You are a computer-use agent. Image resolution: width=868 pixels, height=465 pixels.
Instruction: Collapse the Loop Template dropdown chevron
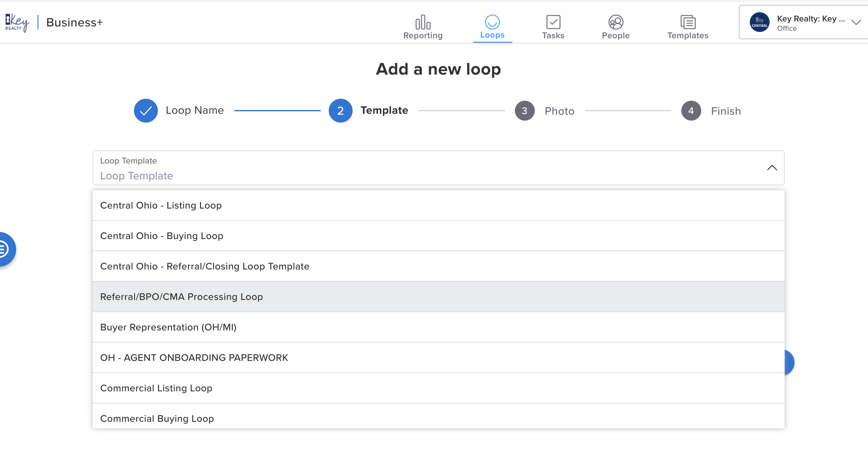tap(772, 168)
